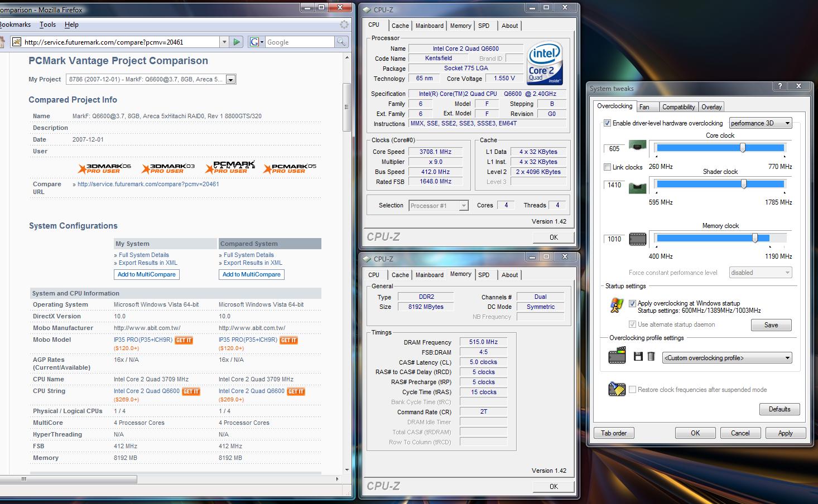Toggle Enable driver-level hardware overclocking
Viewport: 818px width, 504px height.
pyautogui.click(x=607, y=123)
